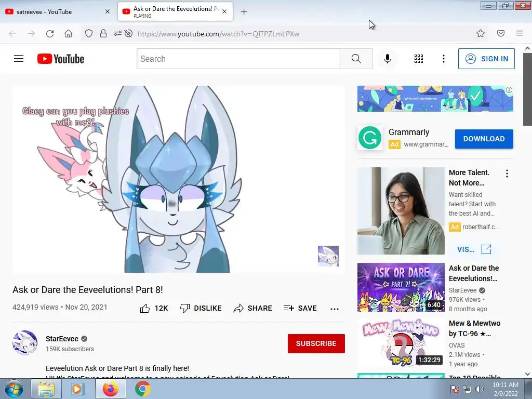Select Ask or Dare the Eeveelutions tab
Screen dimensions: 532x399
175,11
